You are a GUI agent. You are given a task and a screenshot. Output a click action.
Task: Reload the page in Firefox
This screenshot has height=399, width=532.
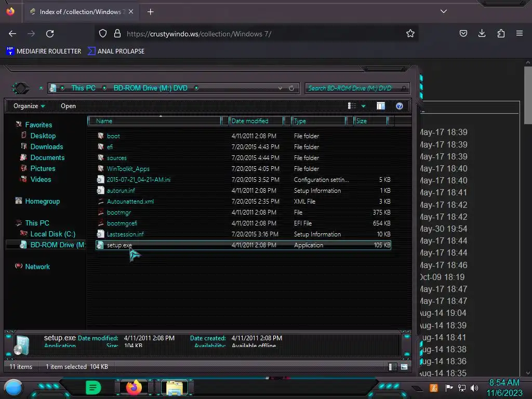[50, 34]
